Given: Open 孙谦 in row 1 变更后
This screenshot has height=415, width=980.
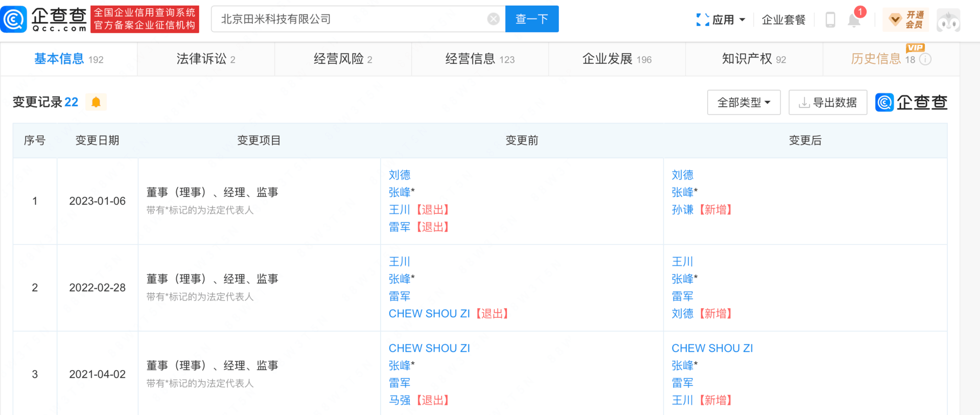Looking at the screenshot, I should pyautogui.click(x=683, y=210).
